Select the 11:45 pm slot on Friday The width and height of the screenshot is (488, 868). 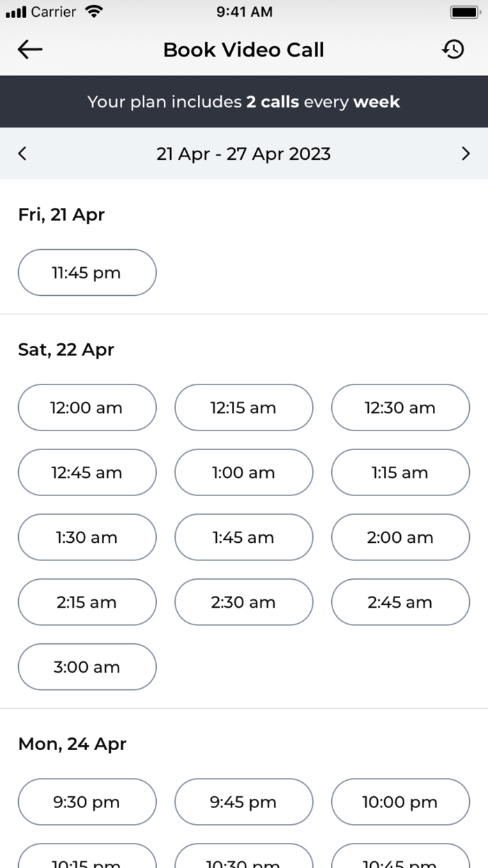pos(87,273)
